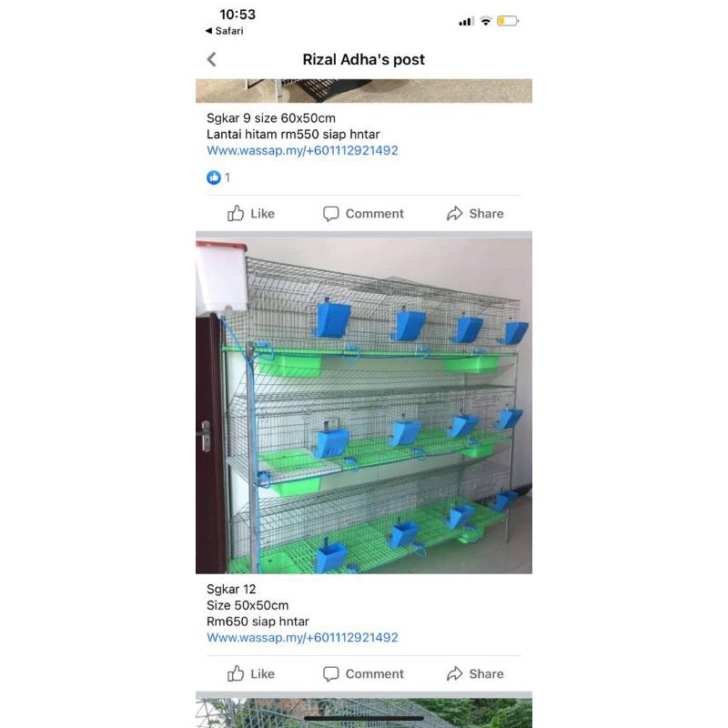The height and width of the screenshot is (728, 728).
Task: Open the wassap.my link under Sgkar 12
Action: 302,638
